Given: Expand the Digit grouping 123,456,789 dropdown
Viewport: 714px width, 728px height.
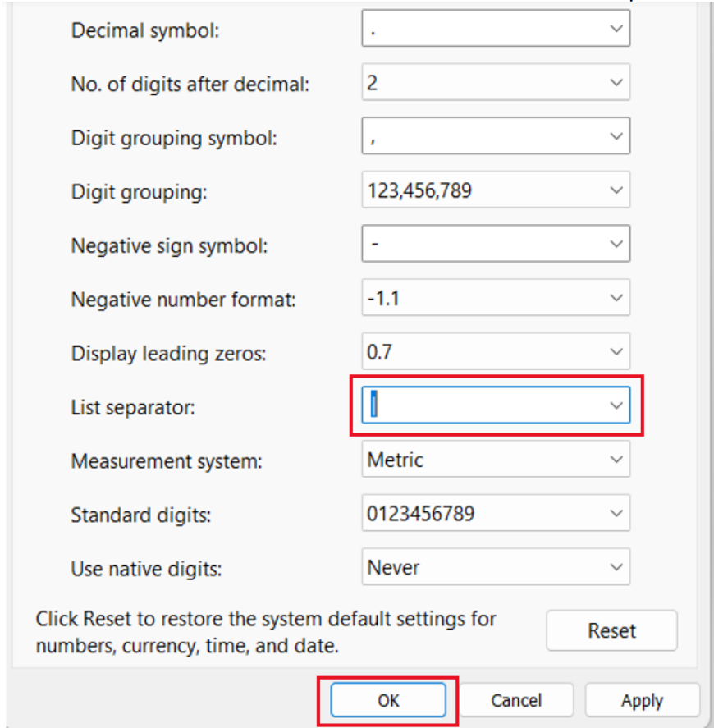Looking at the screenshot, I should click(x=616, y=191).
